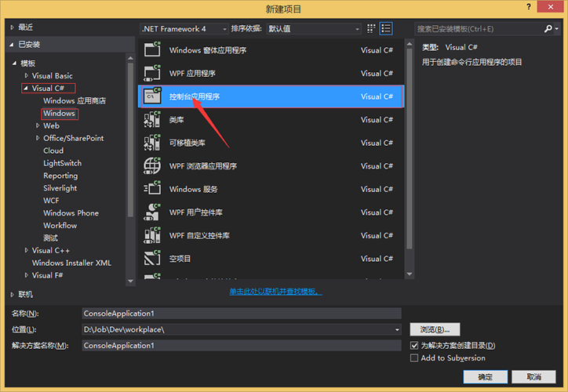Image resolution: width=568 pixels, height=392 pixels.
Task: Click the 名称 input field
Action: 242,314
